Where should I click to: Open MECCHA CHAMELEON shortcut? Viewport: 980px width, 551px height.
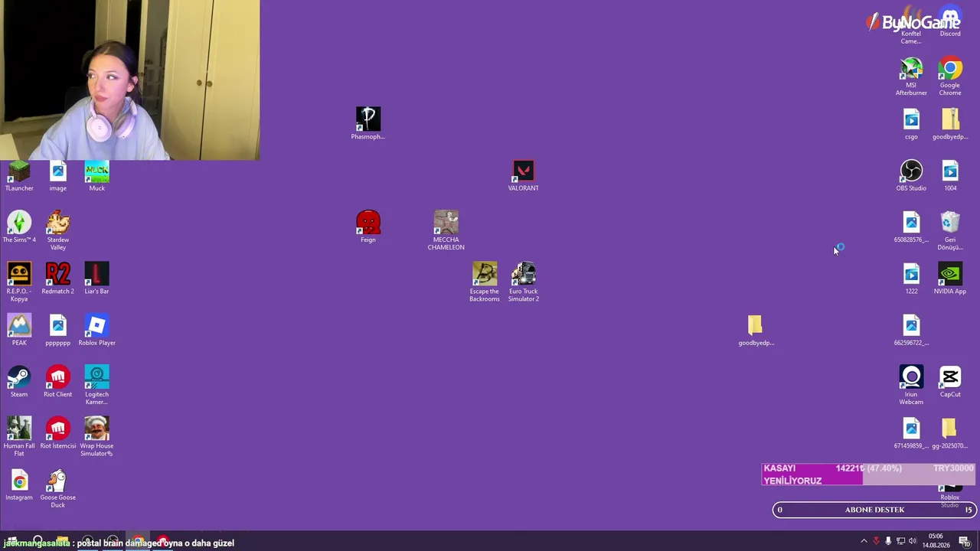click(x=446, y=223)
